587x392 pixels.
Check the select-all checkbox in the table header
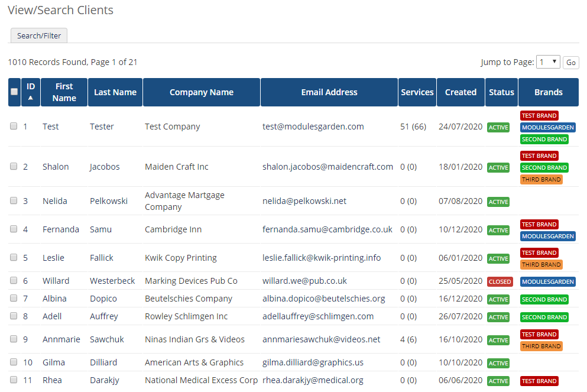pos(14,92)
